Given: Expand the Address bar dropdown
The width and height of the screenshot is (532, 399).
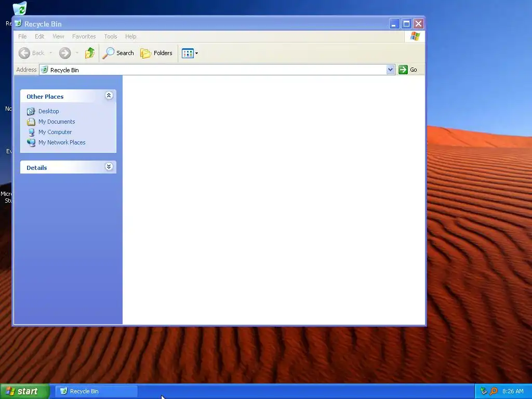Looking at the screenshot, I should click(390, 70).
